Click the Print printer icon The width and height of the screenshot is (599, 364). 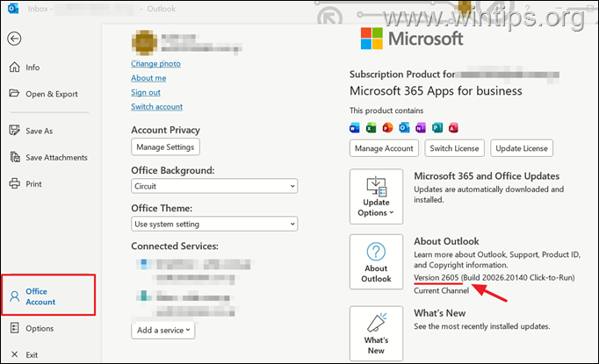15,183
